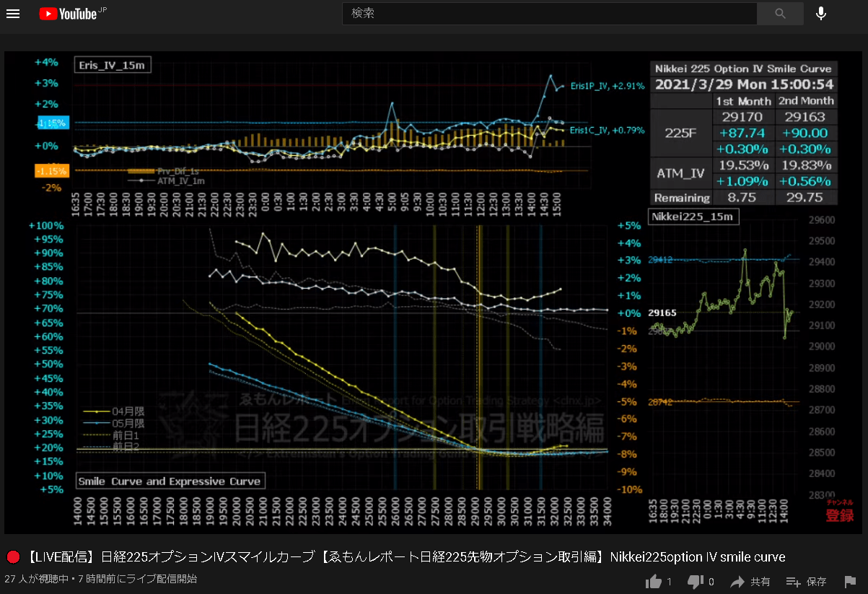Click the 04月限 legend entry
The width and height of the screenshot is (868, 594).
(113, 412)
